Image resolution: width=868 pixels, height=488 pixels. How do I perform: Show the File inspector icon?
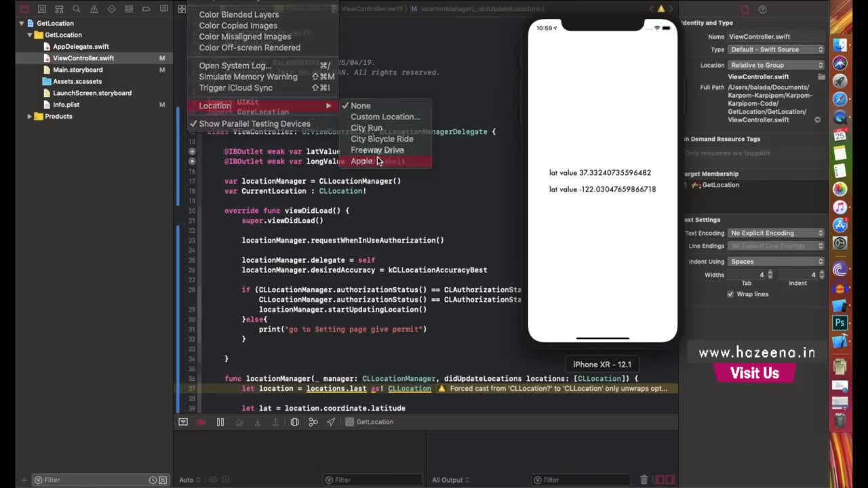pos(745,9)
